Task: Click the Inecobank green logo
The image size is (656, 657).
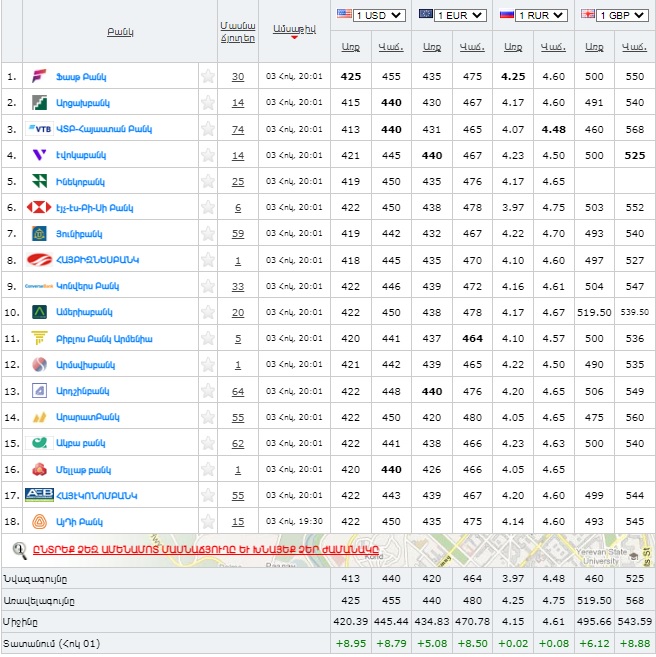Action: [40, 181]
